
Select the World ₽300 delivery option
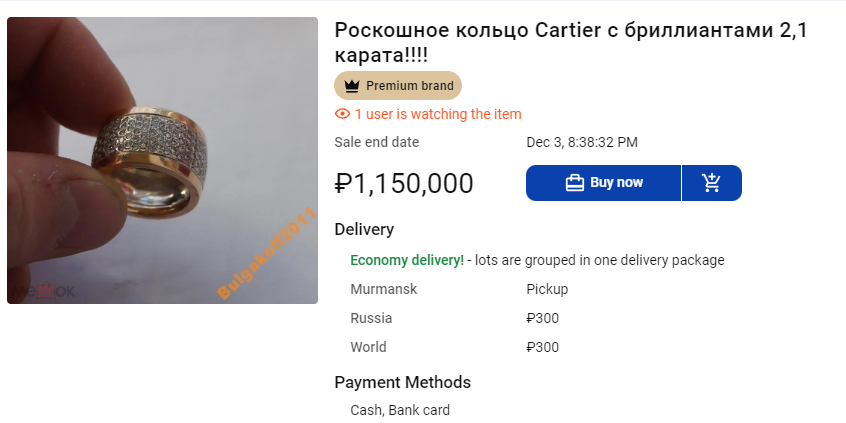[454, 347]
